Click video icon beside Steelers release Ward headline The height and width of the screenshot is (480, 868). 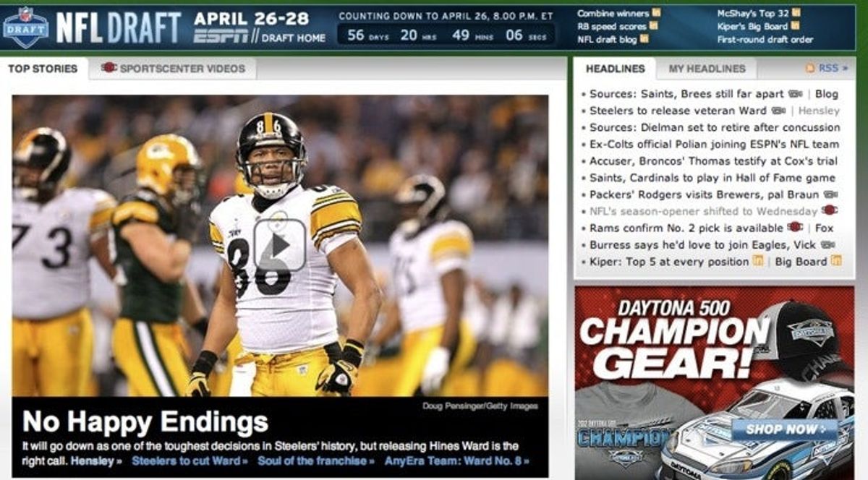click(x=778, y=111)
